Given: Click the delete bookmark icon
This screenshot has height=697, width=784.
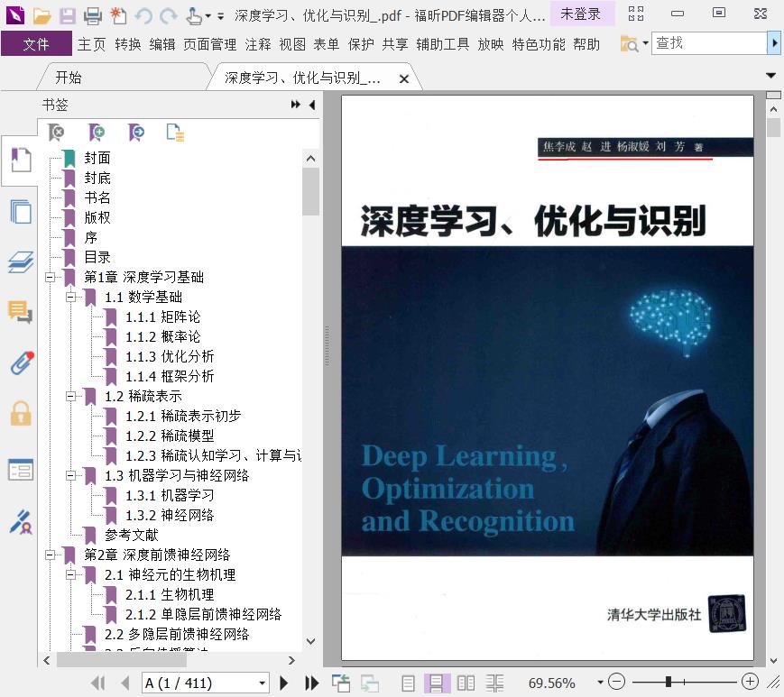Looking at the screenshot, I should point(56,133).
